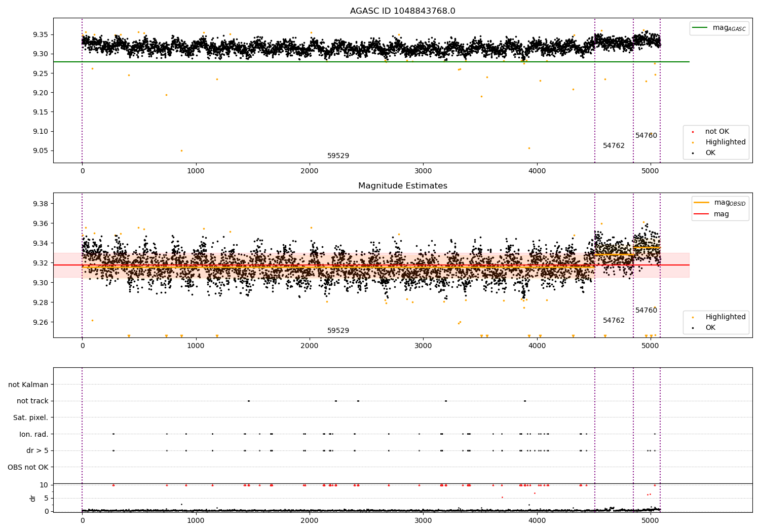Click the 9.35 y-axis tick label

click(41, 35)
